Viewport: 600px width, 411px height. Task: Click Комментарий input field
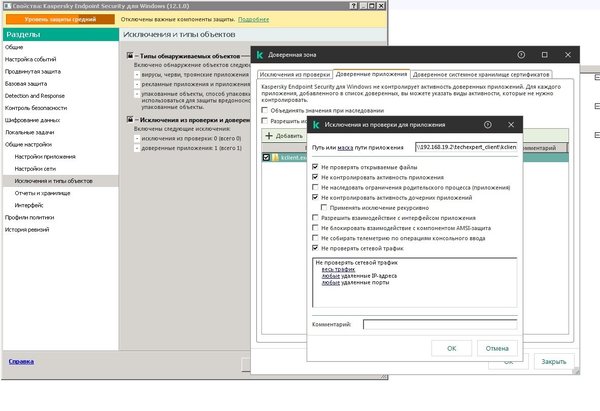440,325
